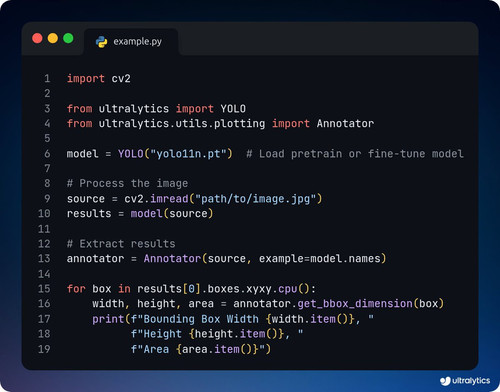
Task: Click 'results[0].boxes.xyxy' on line 15
Action: click(x=204, y=289)
